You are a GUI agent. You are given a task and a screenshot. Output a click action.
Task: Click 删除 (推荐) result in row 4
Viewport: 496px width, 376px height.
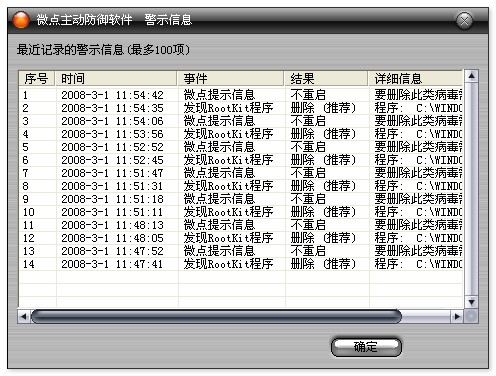(323, 134)
